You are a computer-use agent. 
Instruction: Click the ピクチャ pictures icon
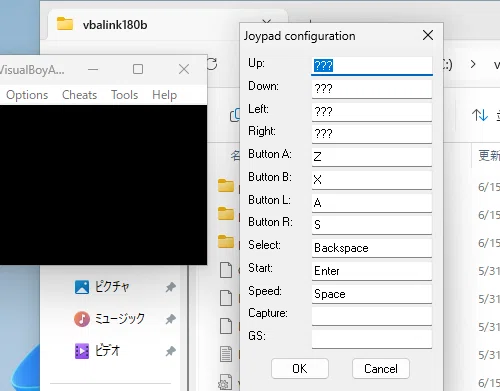click(x=82, y=287)
